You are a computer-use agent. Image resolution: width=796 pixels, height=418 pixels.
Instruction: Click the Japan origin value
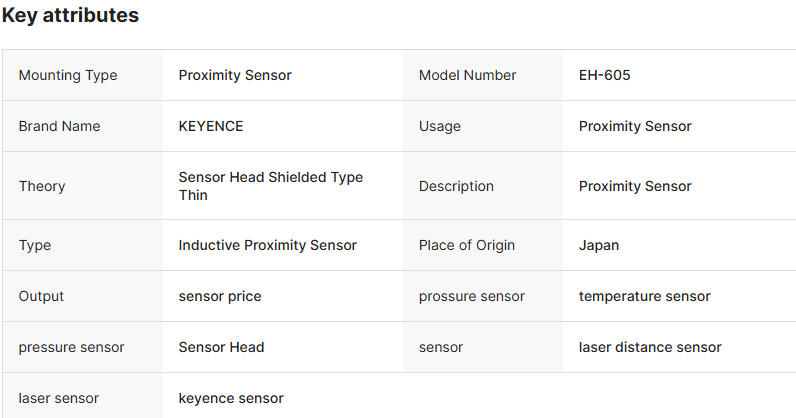[599, 245]
